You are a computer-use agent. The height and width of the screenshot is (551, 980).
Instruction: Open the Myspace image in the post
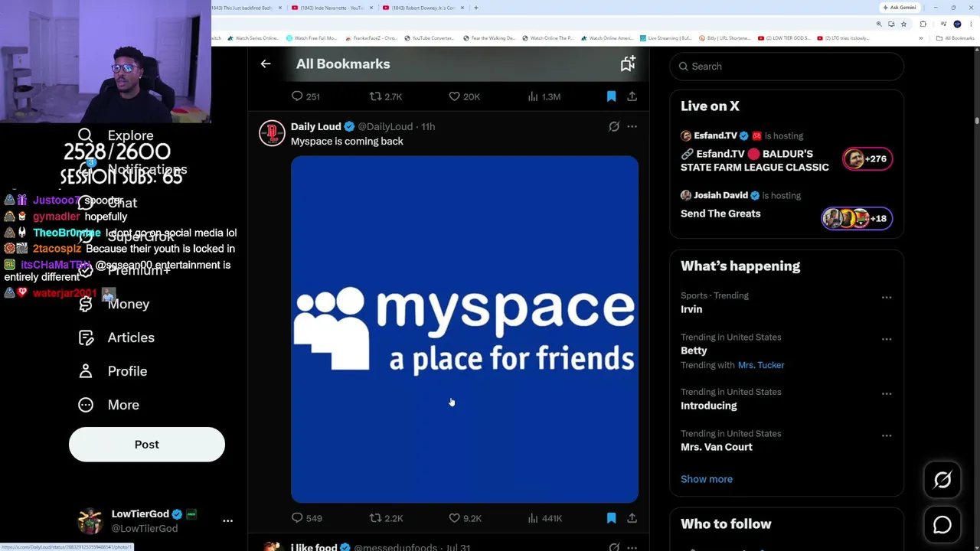pyautogui.click(x=465, y=329)
